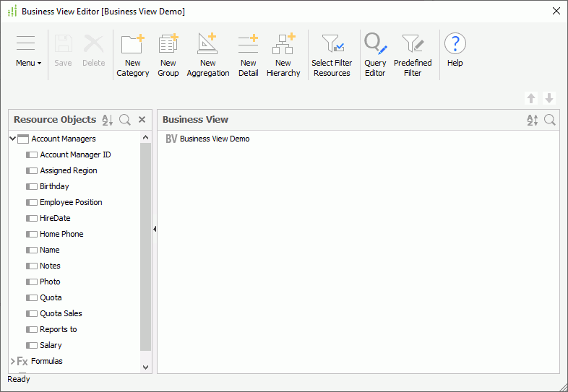The height and width of the screenshot is (392, 568).
Task: Close the Resource Objects panel
Action: [142, 120]
